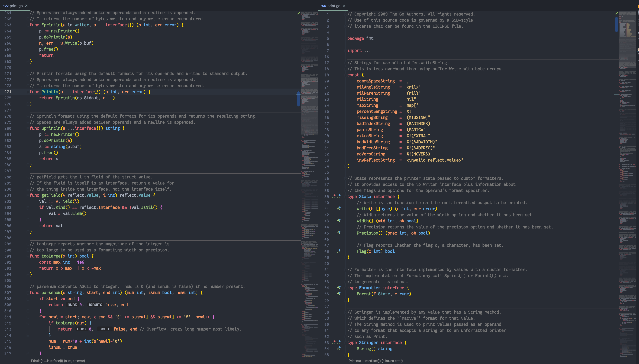Click the implementing-up gutter icon beside State interface
Viewport: 639px width, 364px height.
(x=334, y=197)
